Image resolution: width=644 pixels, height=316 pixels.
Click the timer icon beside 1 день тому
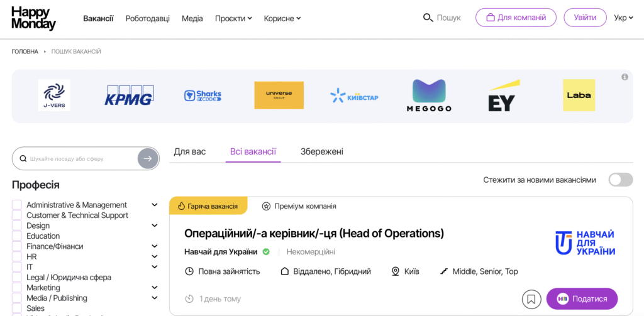click(189, 299)
